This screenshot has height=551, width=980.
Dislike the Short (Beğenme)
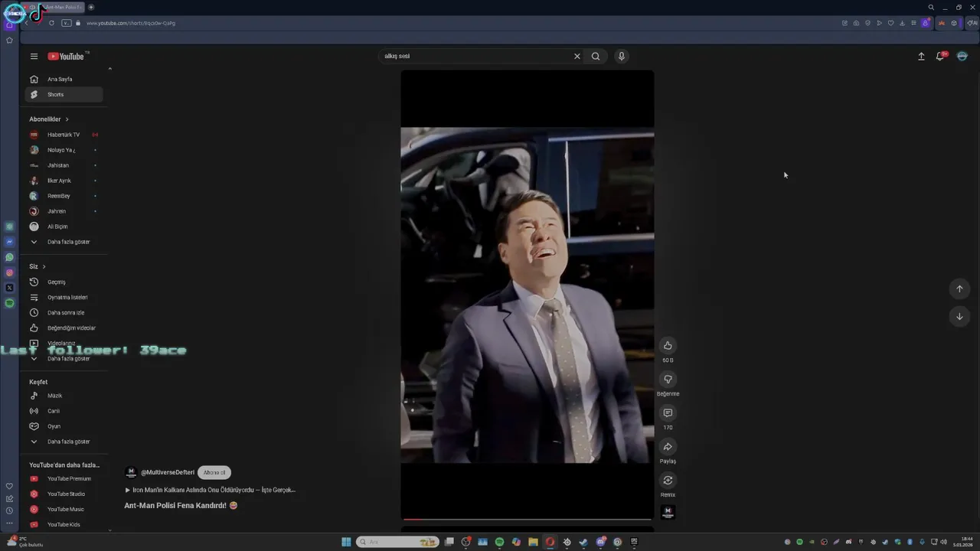(x=668, y=380)
